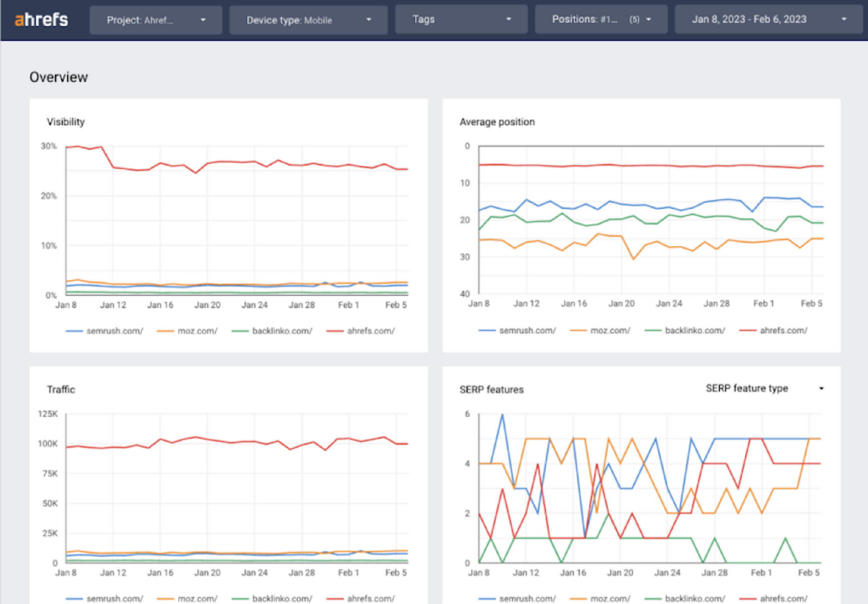
Task: Click the date range dropdown caret arrow
Action: tap(845, 19)
